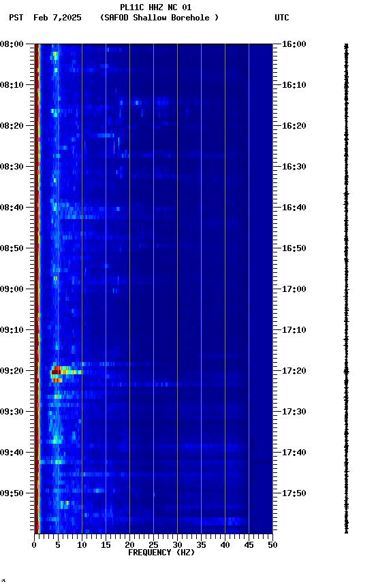Click the 09:50 PST time label
Screen dimensions: 376x588
pyautogui.click(x=12, y=493)
